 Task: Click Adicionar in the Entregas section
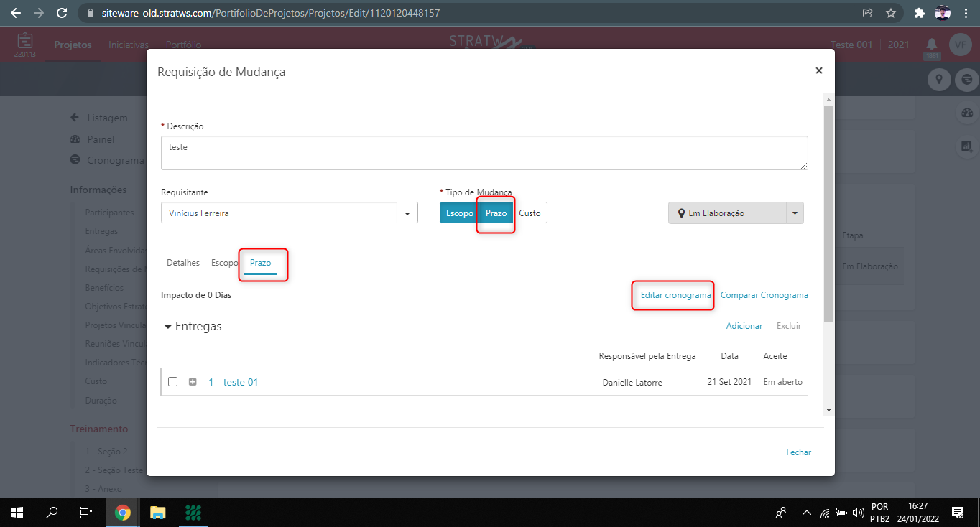[744, 326]
